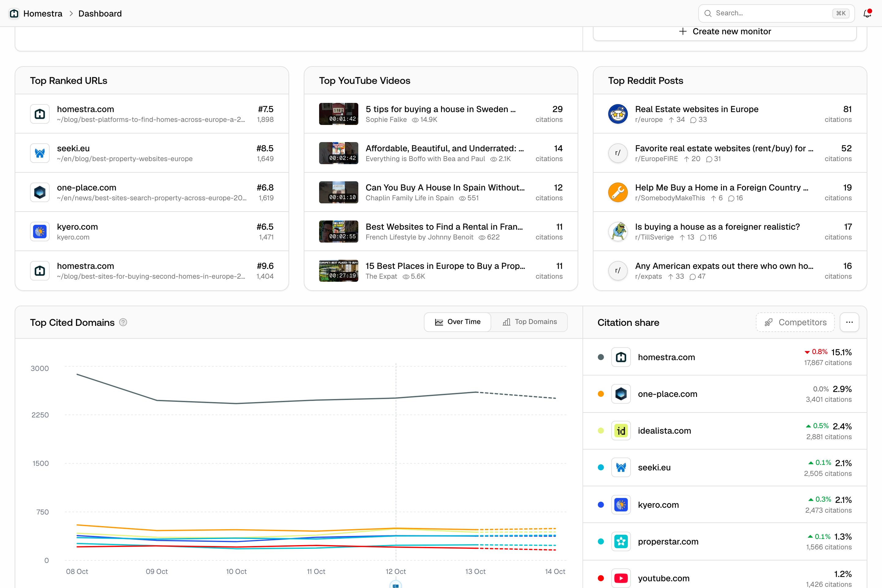Focus the Search field
This screenshot has width=882, height=588.
click(x=776, y=13)
